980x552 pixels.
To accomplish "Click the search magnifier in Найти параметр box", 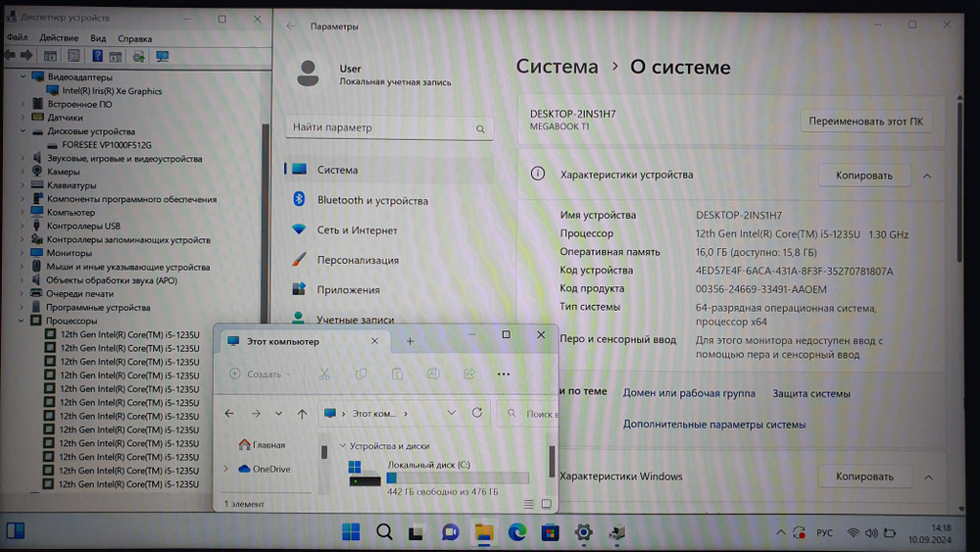I will click(x=480, y=128).
